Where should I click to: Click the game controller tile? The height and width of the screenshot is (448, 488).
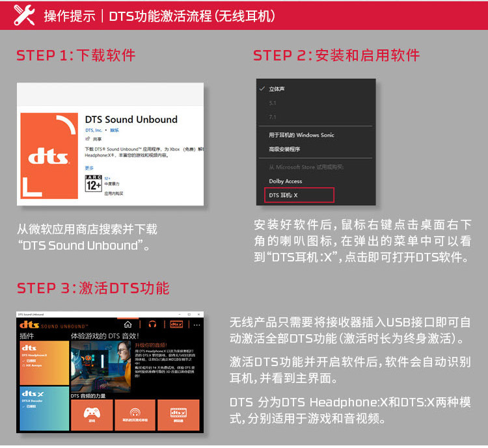(x=92, y=415)
